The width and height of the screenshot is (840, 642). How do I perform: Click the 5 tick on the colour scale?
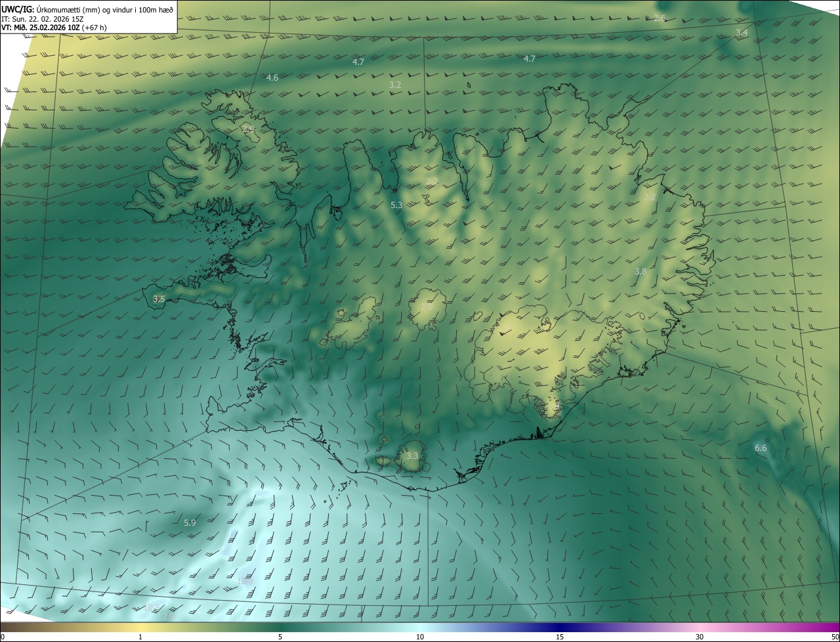click(280, 637)
